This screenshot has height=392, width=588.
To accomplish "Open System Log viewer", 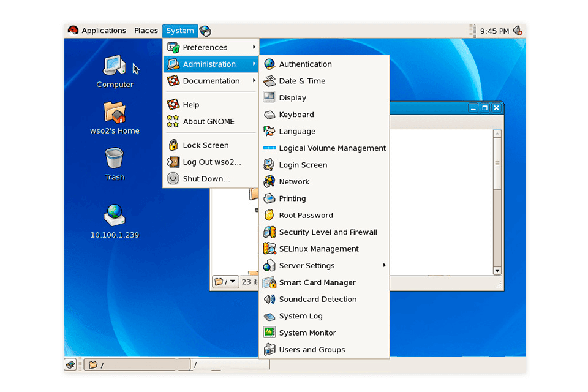I will (x=325, y=316).
